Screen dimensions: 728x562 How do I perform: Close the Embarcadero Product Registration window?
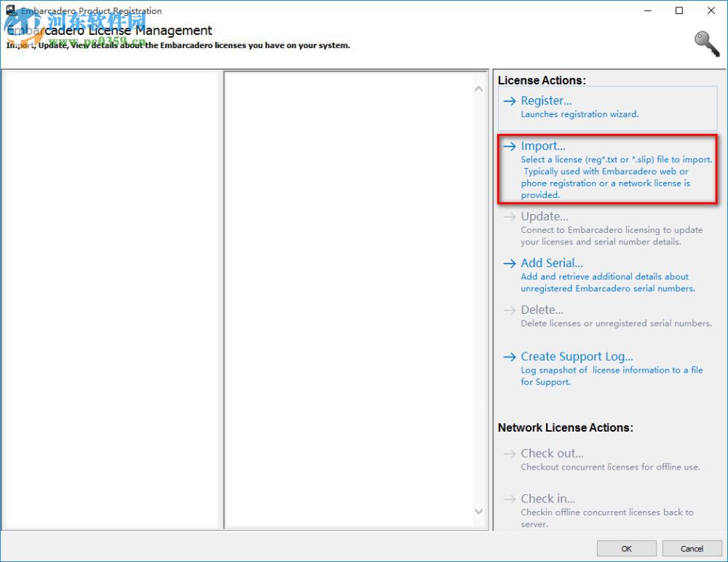point(711,10)
